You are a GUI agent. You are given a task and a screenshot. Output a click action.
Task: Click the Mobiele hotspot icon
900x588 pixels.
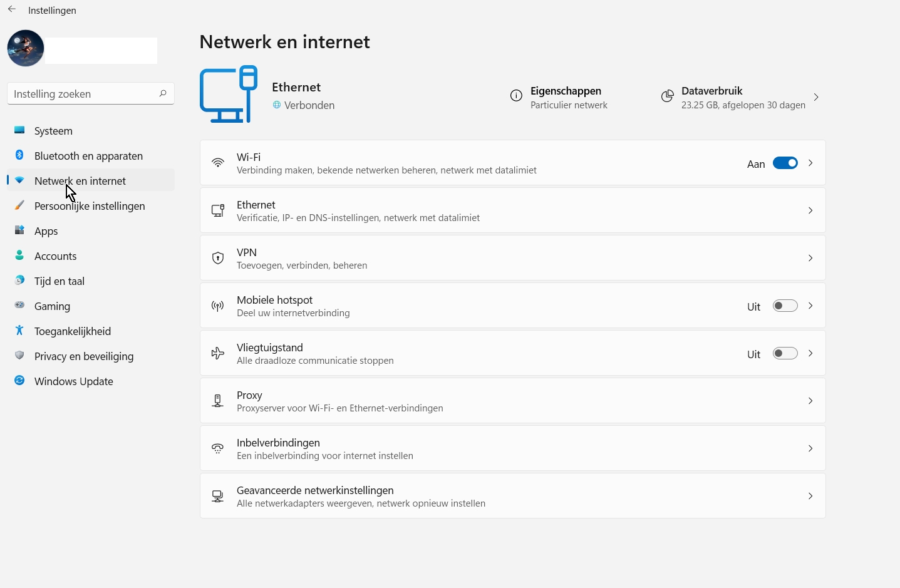[217, 306]
